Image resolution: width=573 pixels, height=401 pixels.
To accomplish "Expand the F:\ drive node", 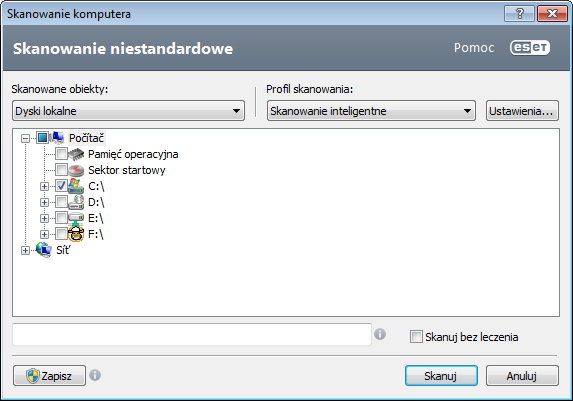I will coord(44,234).
